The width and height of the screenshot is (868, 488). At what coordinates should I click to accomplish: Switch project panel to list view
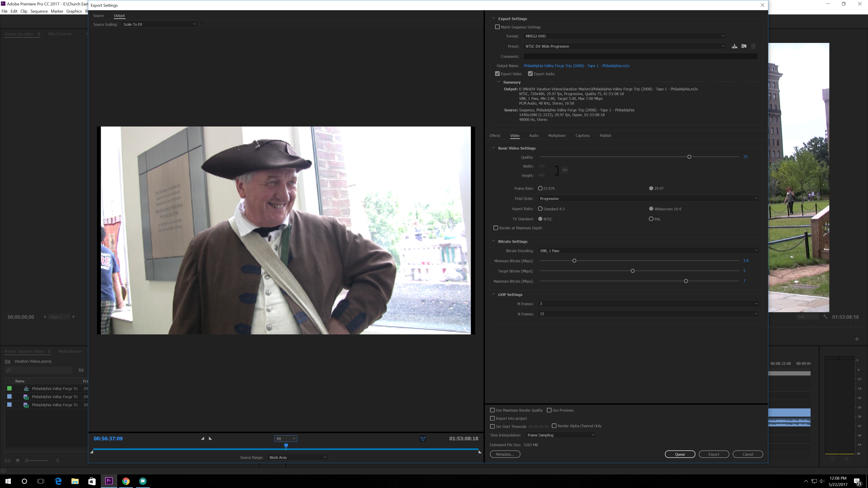7,460
